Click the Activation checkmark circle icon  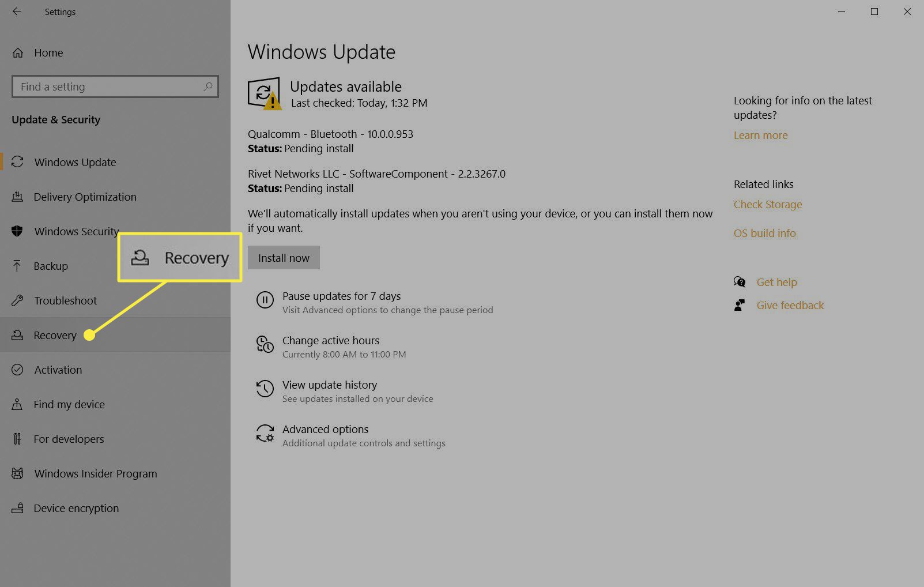(17, 370)
